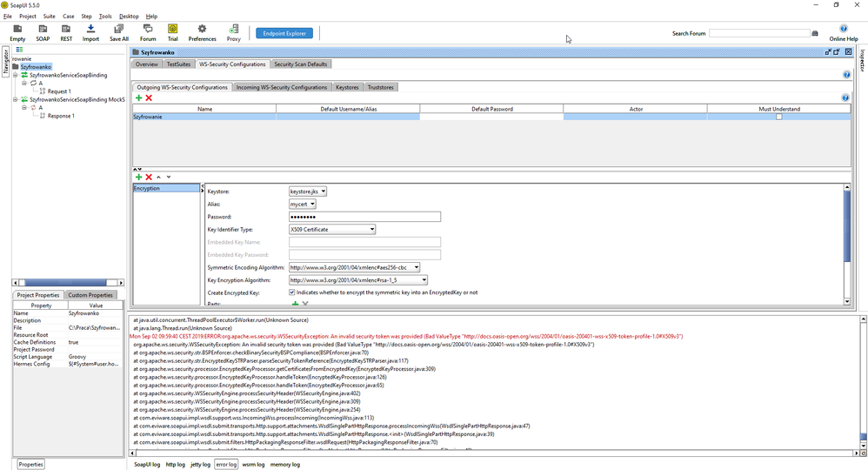868x470 pixels.
Task: Click the Endpoint Explorer button
Action: point(284,33)
